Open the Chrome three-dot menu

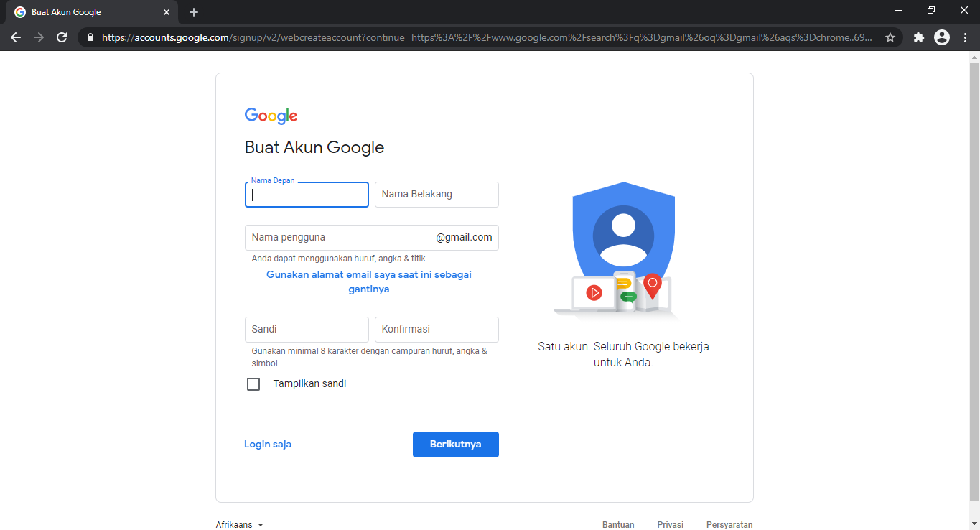pyautogui.click(x=966, y=37)
